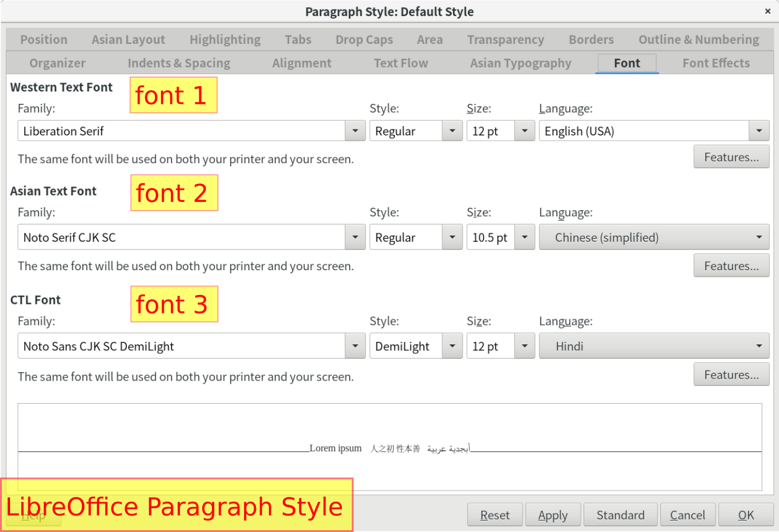
Task: Click Features button for CTL Font
Action: [x=731, y=374]
